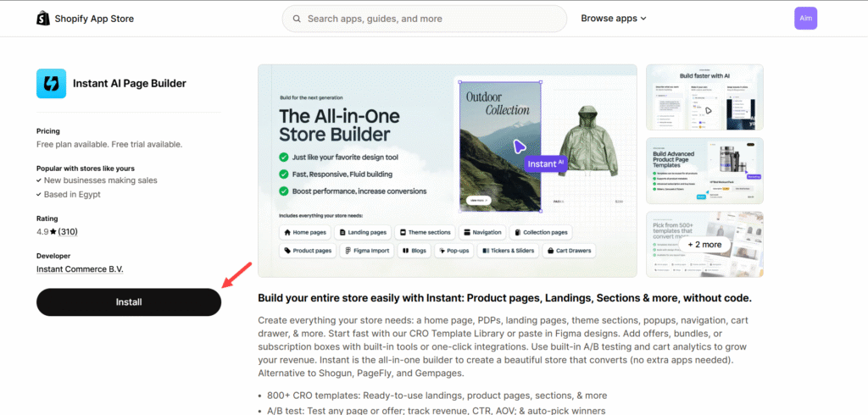Click the checkmark beside Just like your favorite design tool

pos(284,158)
